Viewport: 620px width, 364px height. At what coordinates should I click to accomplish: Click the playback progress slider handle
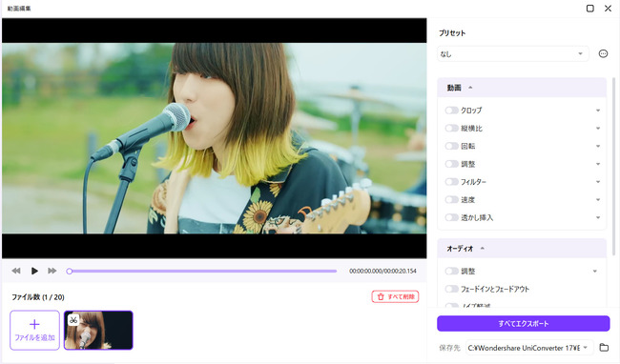point(70,272)
